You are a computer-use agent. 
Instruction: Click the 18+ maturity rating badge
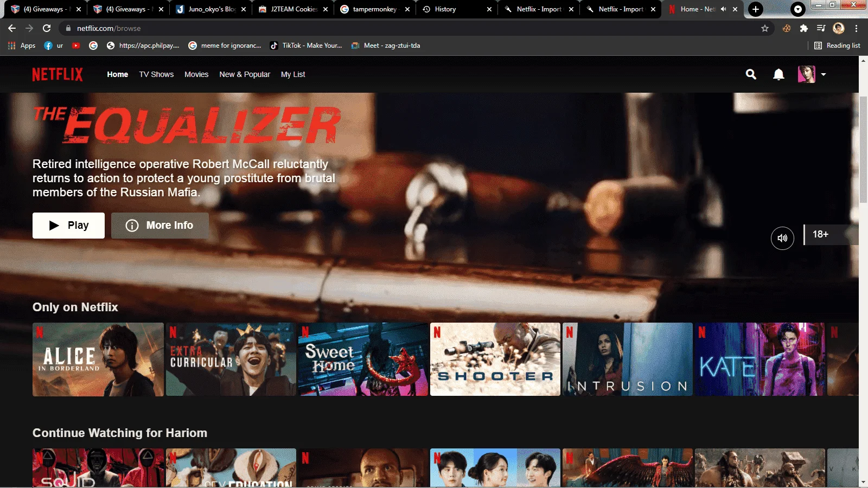831,234
